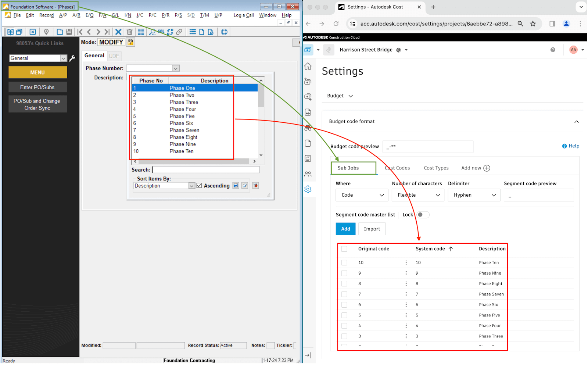Check the box for Phase Five row
The height and width of the screenshot is (365, 588).
click(x=344, y=315)
